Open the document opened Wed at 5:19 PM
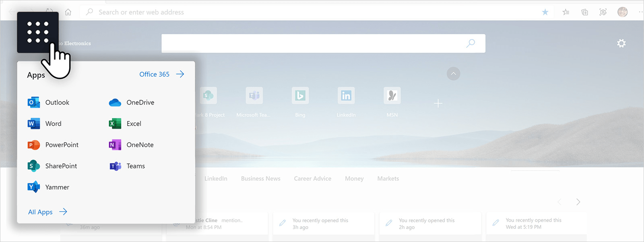 (537, 223)
